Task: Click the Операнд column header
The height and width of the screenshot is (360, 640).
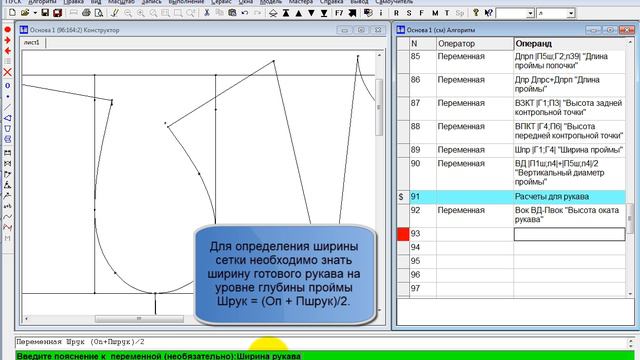Action: click(x=569, y=43)
